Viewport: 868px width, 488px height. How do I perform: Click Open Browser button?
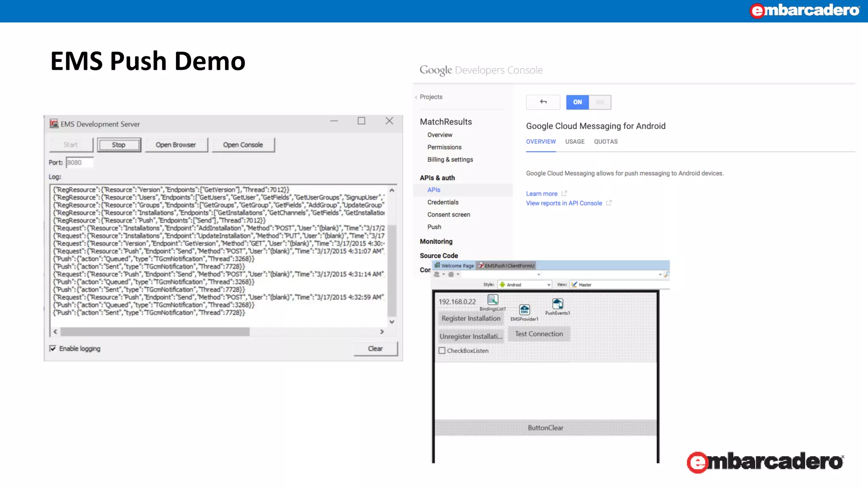[176, 145]
